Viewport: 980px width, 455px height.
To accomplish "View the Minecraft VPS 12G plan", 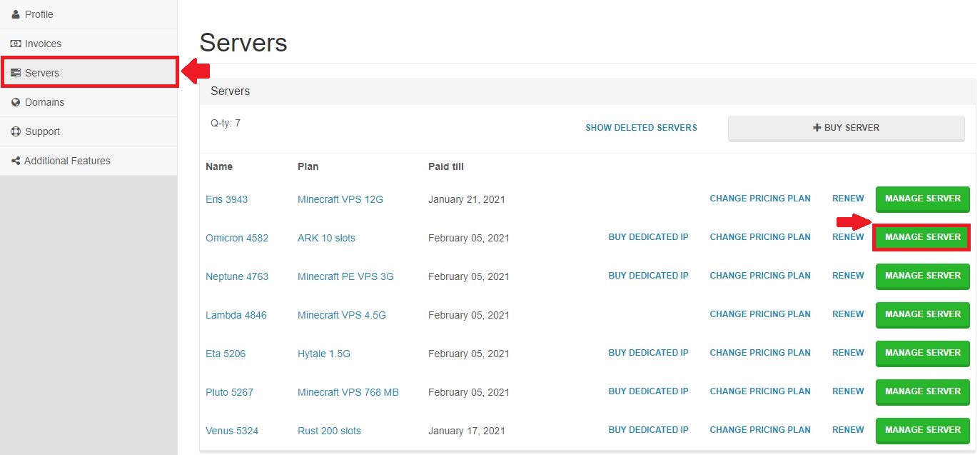I will [340, 199].
